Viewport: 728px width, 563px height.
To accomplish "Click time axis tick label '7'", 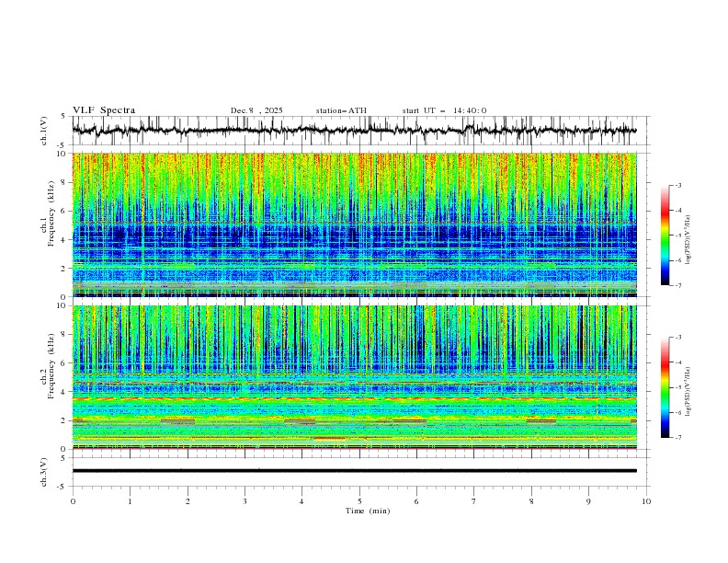I will click(x=474, y=501).
